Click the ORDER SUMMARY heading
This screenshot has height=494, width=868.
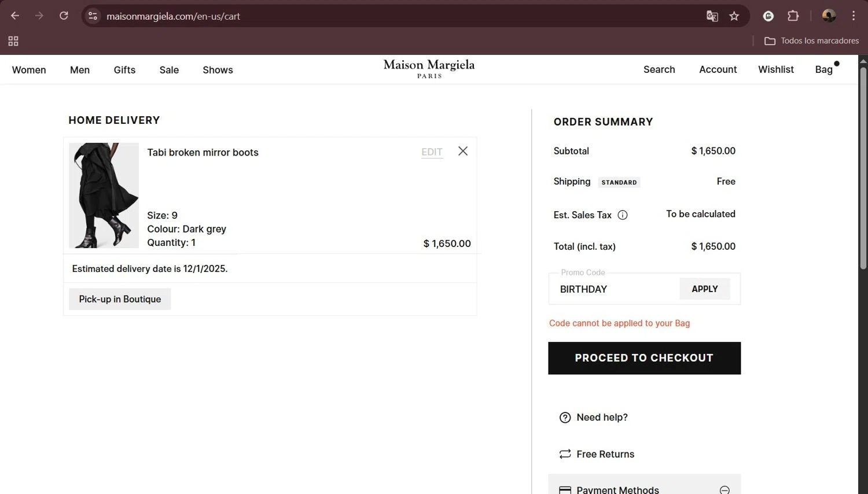click(x=603, y=122)
